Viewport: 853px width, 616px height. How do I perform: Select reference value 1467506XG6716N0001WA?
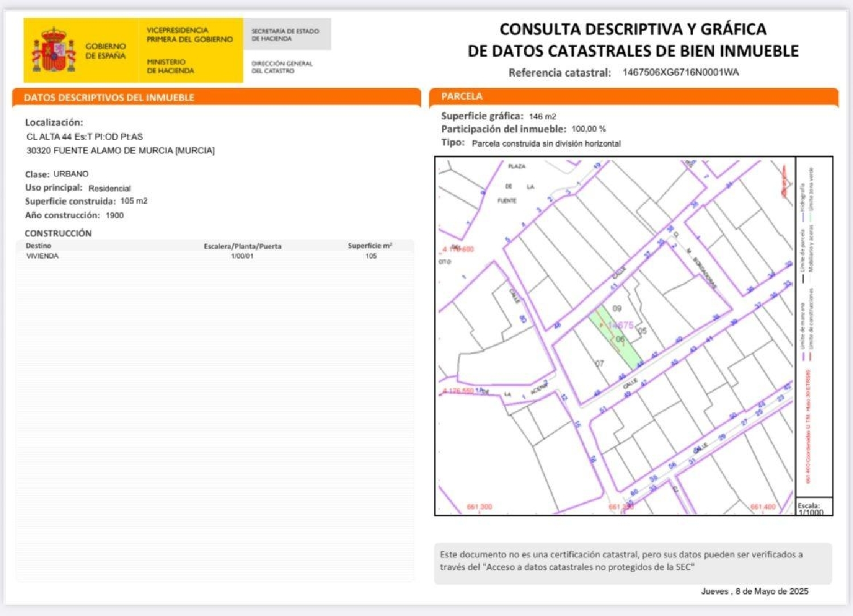tap(681, 72)
